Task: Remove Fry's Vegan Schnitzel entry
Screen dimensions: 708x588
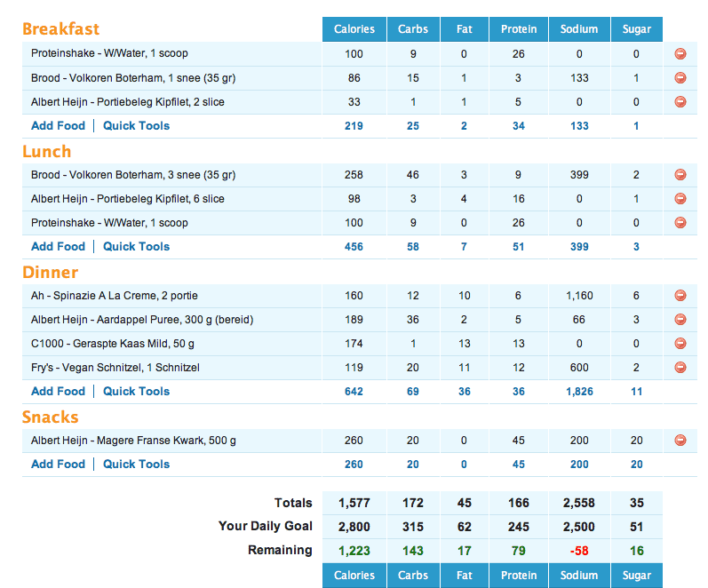Action: pyautogui.click(x=680, y=368)
